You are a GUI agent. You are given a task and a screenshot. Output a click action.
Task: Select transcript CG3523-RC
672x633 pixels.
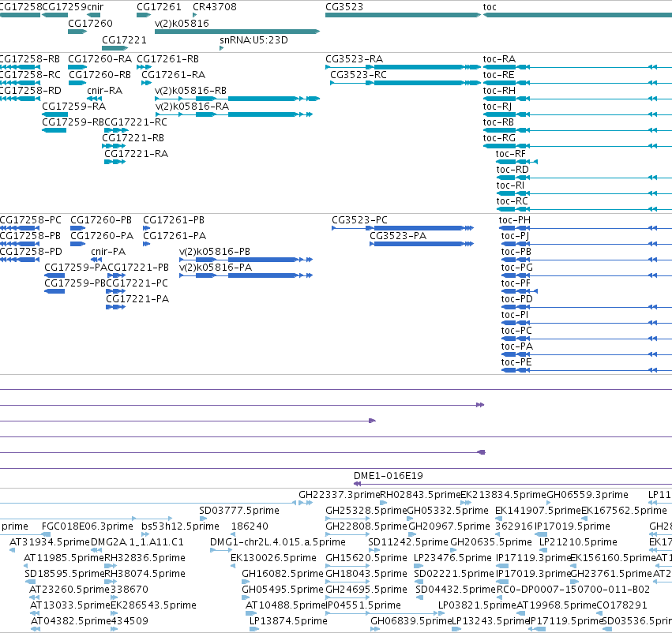[x=405, y=83]
